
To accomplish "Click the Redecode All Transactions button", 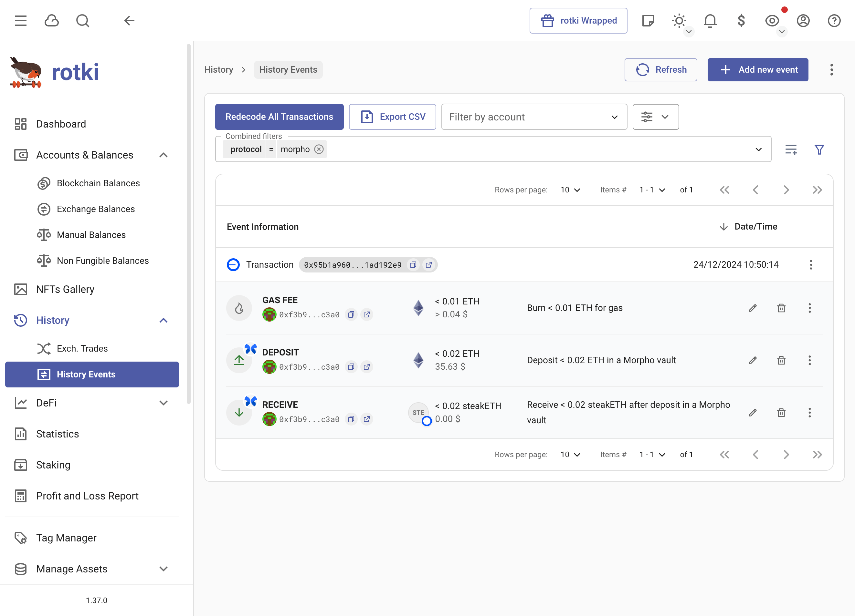I will [280, 117].
